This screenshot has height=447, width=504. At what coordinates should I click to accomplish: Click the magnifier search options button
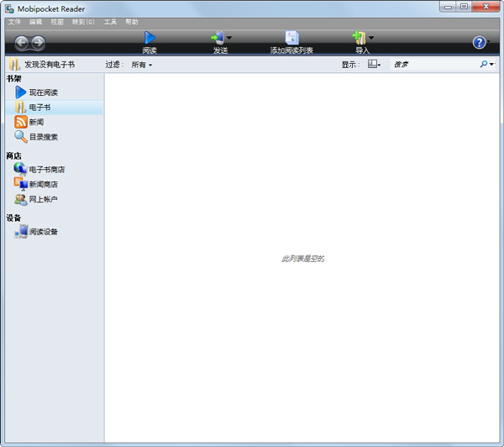[x=487, y=65]
